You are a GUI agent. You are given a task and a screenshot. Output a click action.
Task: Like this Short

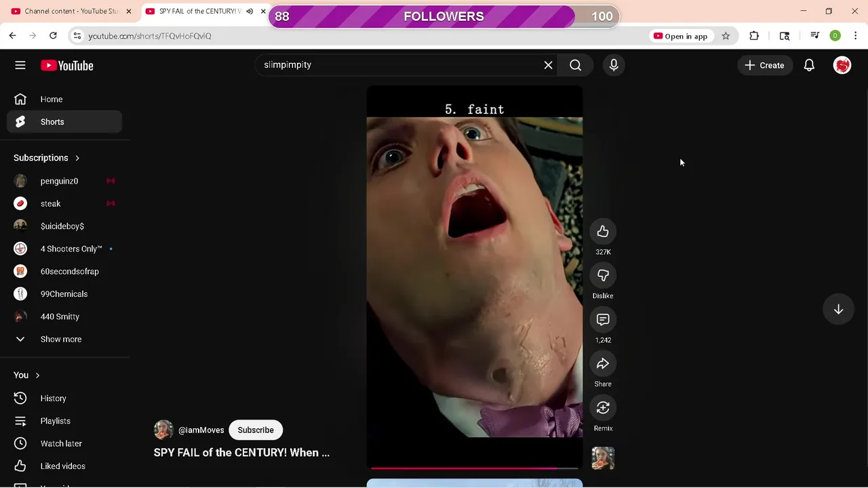click(x=603, y=232)
